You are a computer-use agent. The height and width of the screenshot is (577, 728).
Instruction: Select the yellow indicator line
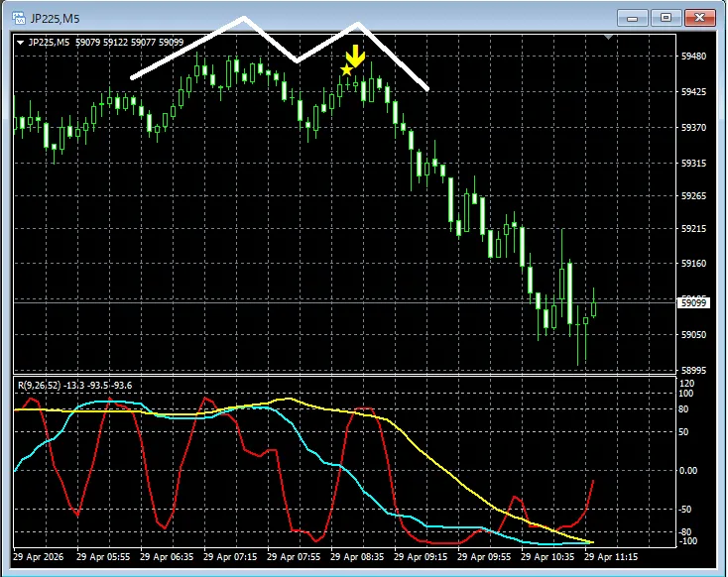436,461
